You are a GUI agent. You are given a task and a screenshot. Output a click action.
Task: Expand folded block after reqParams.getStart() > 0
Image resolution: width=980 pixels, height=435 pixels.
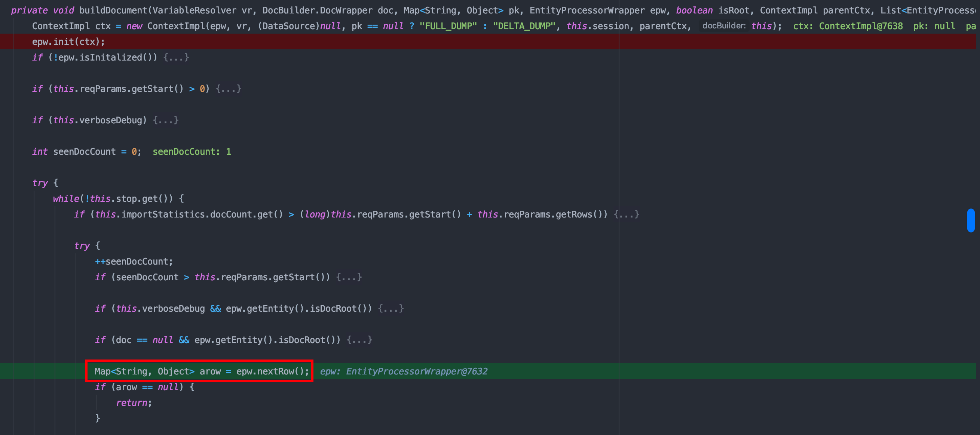click(x=228, y=89)
